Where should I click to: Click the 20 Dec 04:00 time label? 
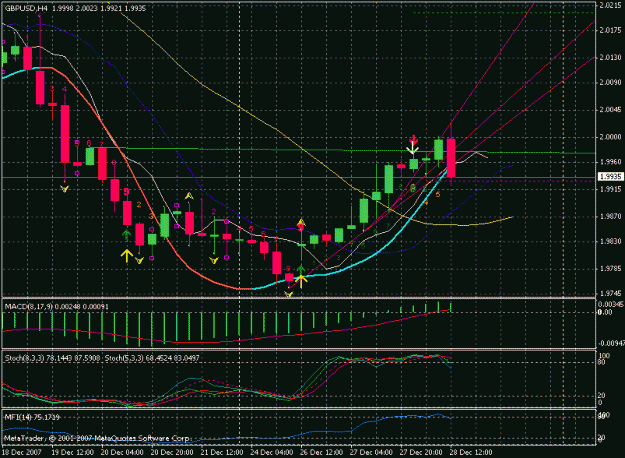tap(122, 452)
